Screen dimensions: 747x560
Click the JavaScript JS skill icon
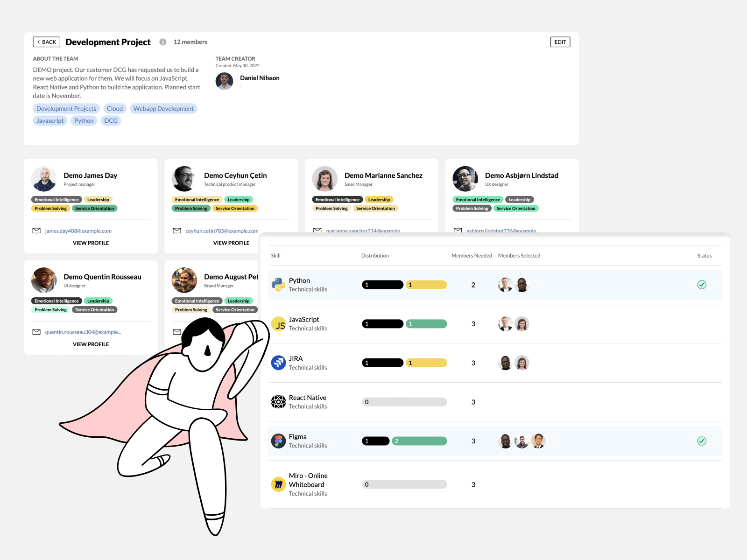click(278, 324)
